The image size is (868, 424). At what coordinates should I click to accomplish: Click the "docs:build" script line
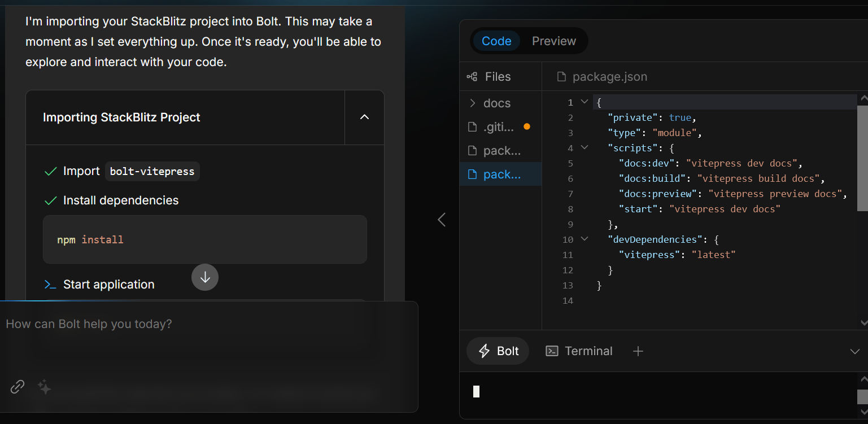click(722, 178)
